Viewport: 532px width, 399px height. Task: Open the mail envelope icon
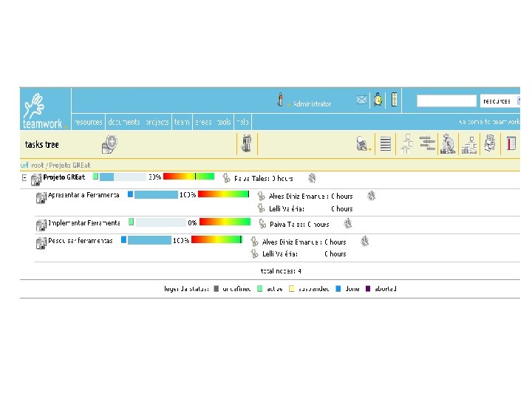(361, 100)
